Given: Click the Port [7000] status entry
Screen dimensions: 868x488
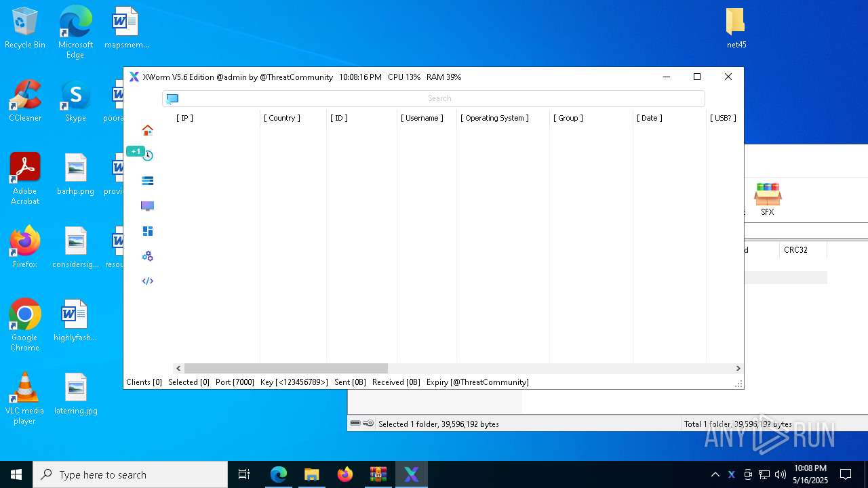Looking at the screenshot, I should [x=235, y=382].
